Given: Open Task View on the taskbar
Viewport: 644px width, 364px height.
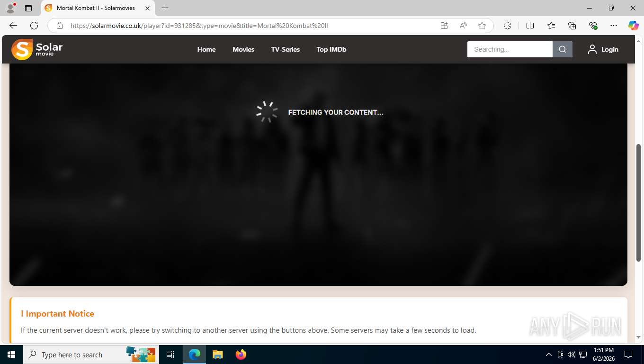Looking at the screenshot, I should pos(170,355).
